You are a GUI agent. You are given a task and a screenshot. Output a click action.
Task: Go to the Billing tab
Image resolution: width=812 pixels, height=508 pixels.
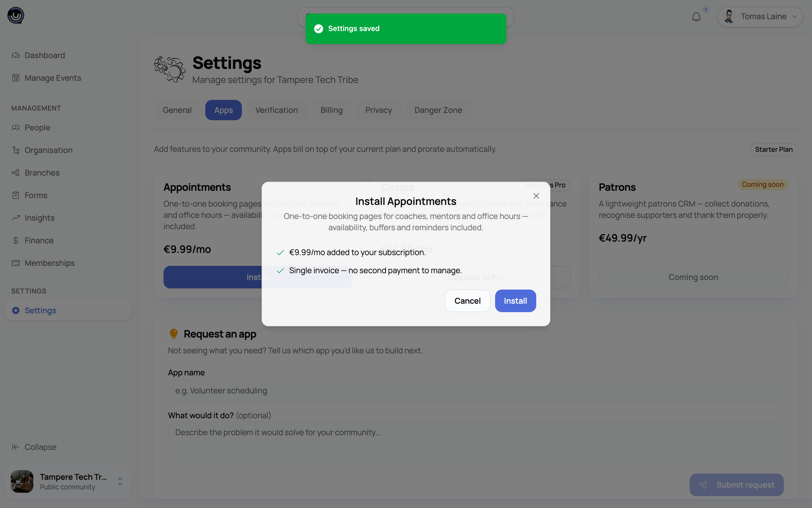tap(332, 110)
